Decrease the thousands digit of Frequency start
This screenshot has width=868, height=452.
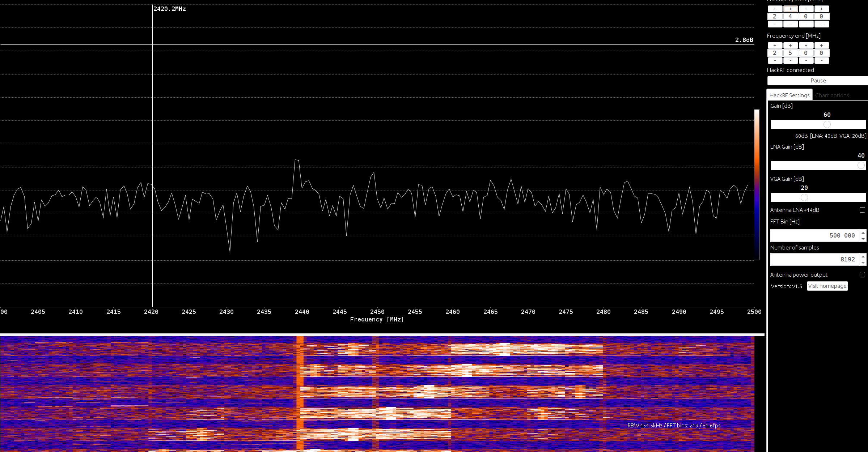pyautogui.click(x=775, y=24)
